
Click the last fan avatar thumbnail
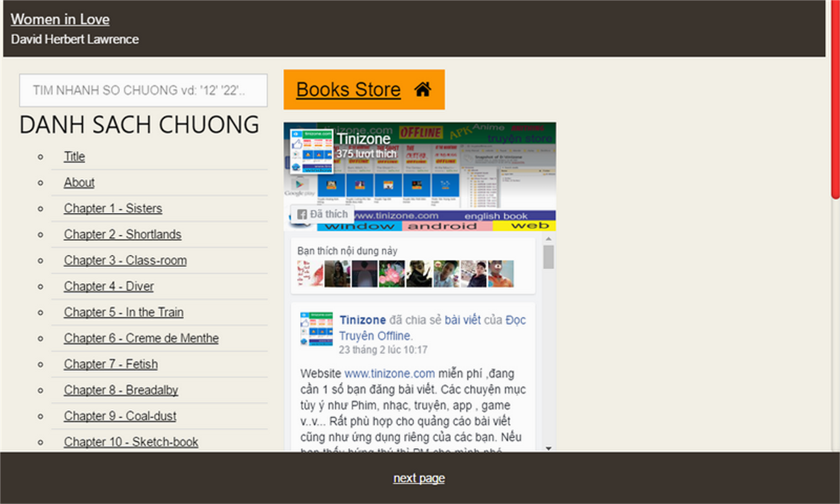pyautogui.click(x=501, y=274)
